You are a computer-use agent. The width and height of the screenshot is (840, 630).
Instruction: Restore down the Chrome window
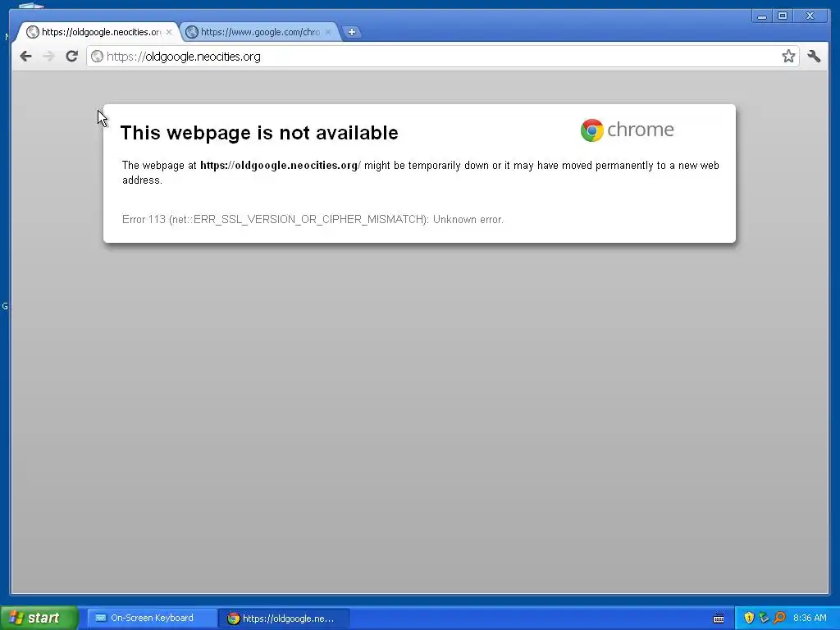click(x=782, y=16)
